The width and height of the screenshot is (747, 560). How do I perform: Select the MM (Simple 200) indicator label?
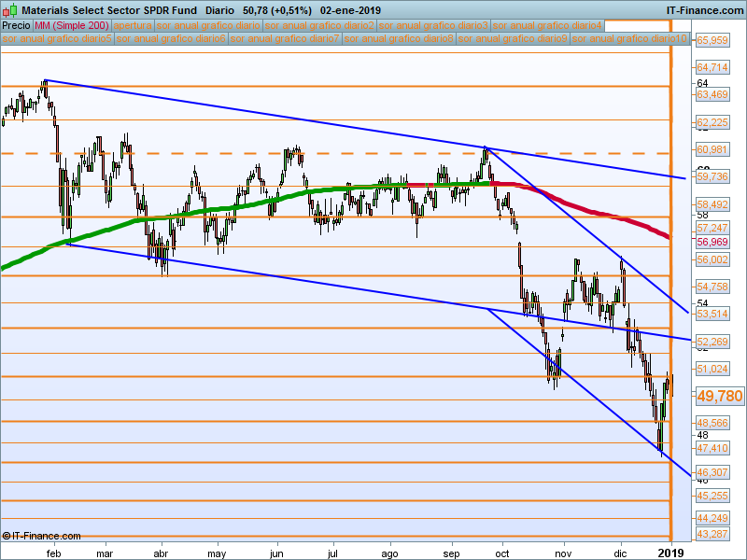(72, 25)
